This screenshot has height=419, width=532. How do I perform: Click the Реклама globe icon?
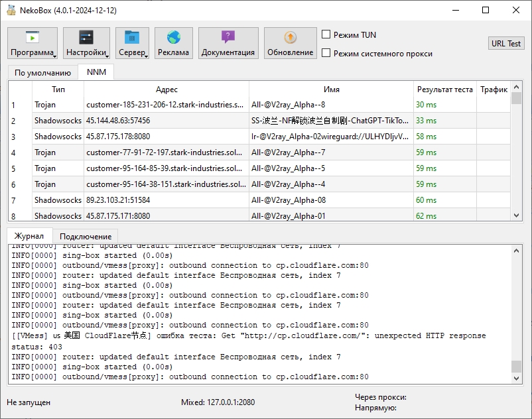pos(173,36)
